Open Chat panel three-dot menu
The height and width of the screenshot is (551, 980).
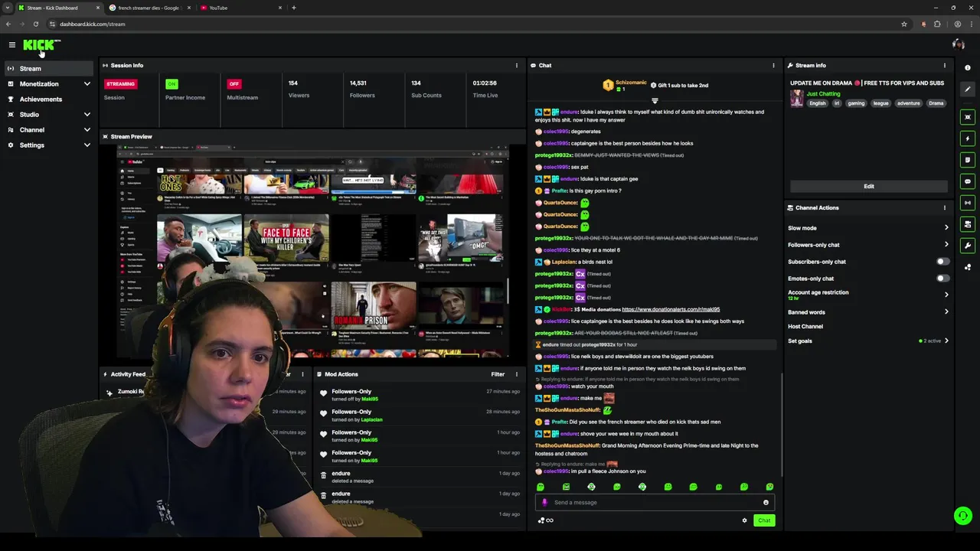pyautogui.click(x=773, y=66)
